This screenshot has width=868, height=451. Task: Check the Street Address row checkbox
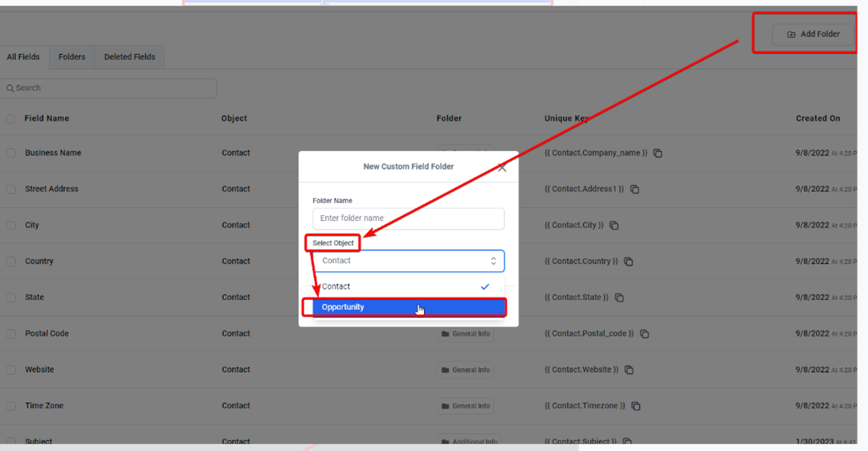[x=11, y=189]
